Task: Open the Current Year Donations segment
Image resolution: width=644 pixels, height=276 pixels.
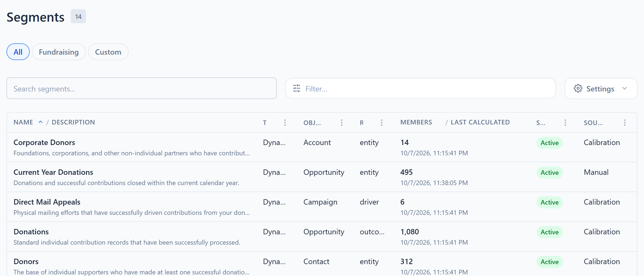Action: [53, 172]
